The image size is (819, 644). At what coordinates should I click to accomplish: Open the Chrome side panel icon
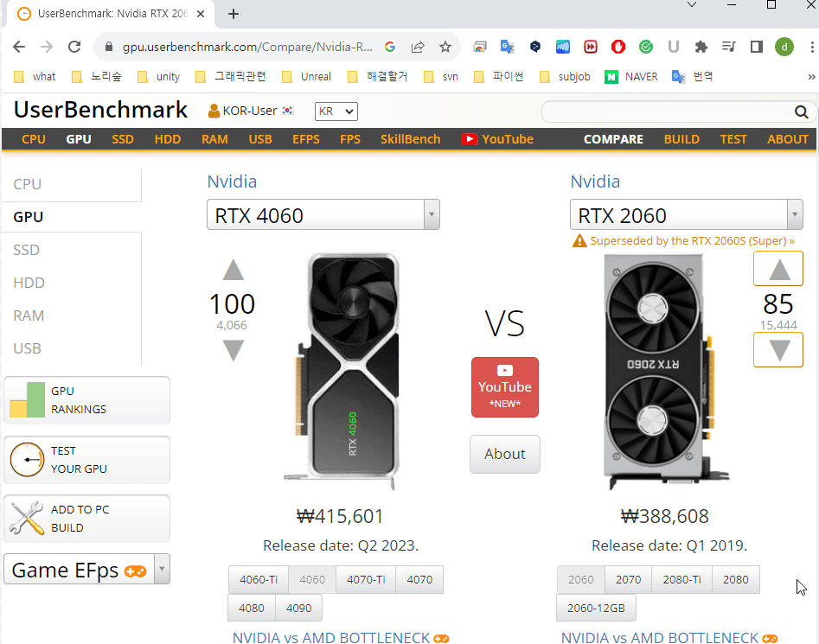point(757,47)
